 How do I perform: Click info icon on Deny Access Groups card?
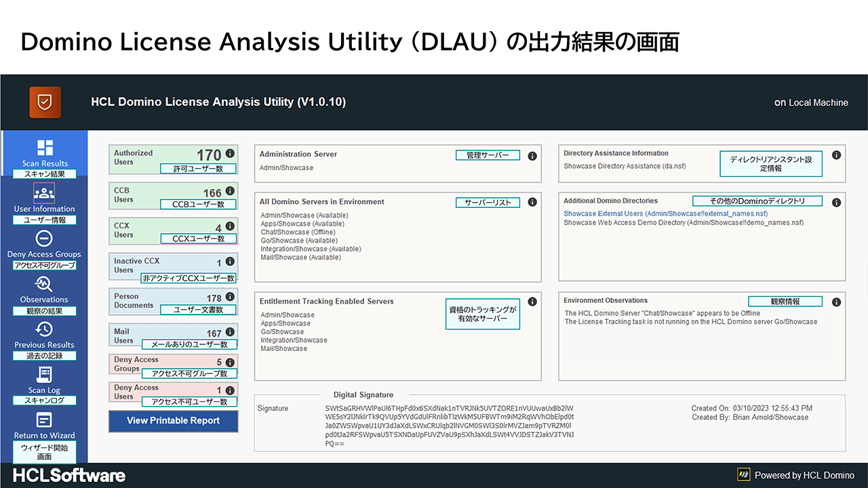pyautogui.click(x=230, y=363)
